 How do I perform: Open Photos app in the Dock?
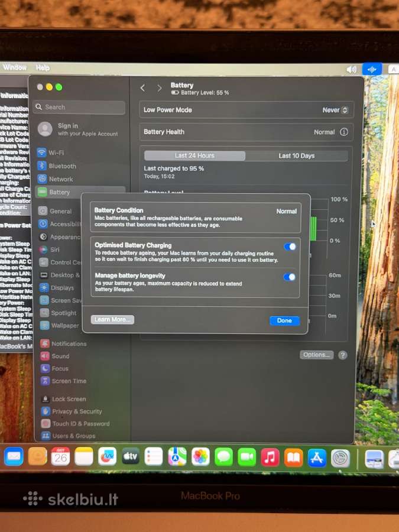(200, 456)
